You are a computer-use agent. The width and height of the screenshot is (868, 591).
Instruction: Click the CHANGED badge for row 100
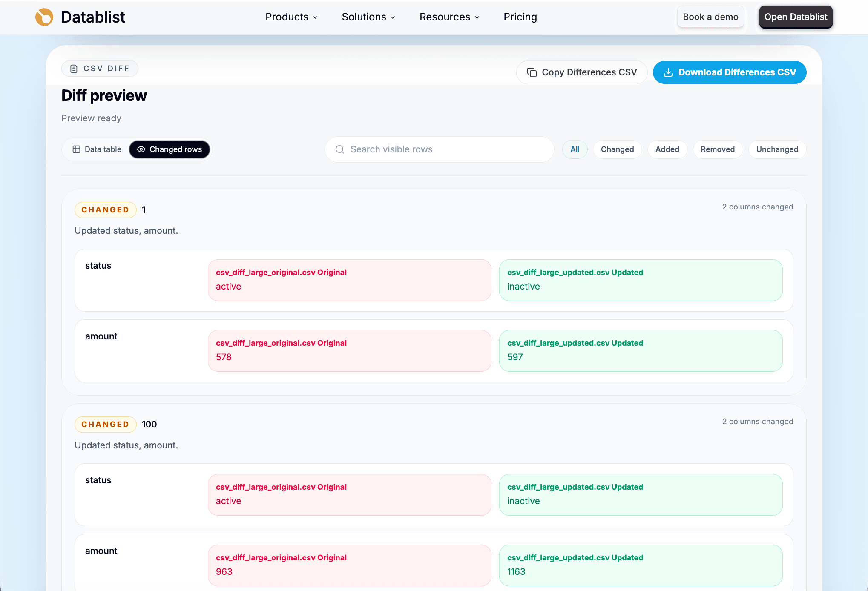(105, 425)
